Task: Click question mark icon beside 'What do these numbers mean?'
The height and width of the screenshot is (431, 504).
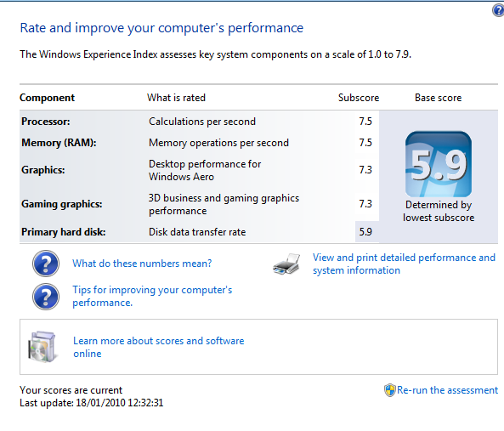Action: click(46, 264)
